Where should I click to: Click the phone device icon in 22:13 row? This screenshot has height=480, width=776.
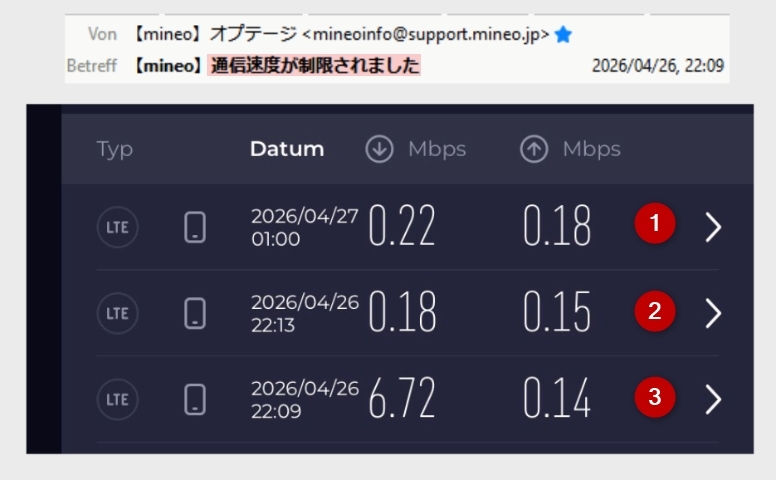coord(195,313)
